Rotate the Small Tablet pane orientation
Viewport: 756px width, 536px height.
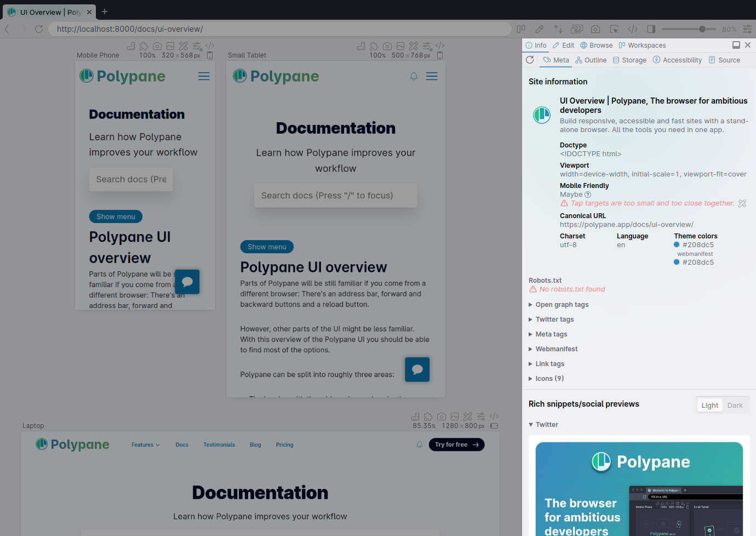tap(440, 55)
